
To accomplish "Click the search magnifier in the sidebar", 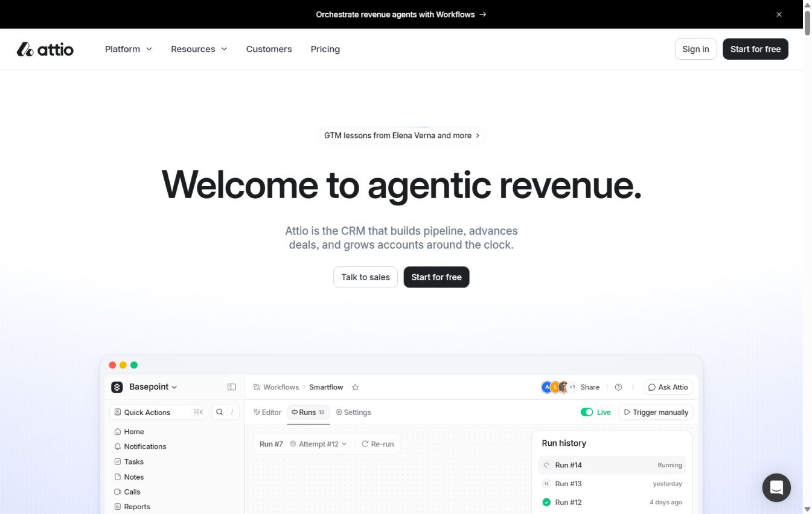I will tap(219, 412).
